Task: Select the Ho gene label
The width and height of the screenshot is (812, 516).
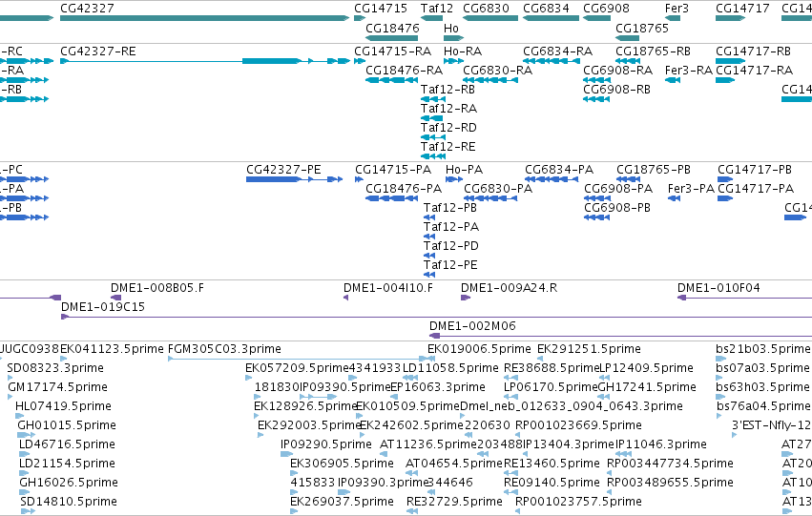Action: pyautogui.click(x=451, y=28)
